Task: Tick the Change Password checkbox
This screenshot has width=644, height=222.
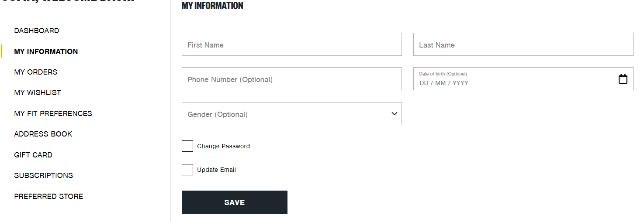Action: tap(187, 146)
